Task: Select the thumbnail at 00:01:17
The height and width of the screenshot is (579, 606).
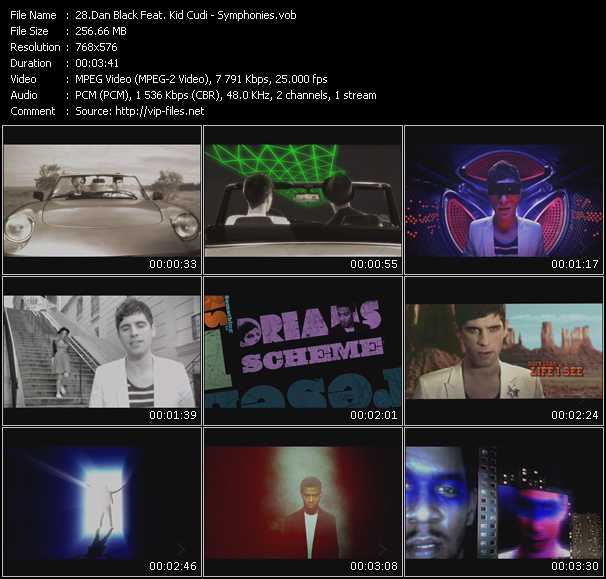Action: 504,200
